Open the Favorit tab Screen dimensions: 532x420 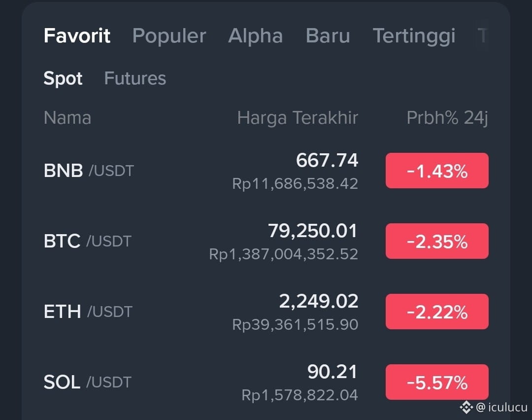77,35
